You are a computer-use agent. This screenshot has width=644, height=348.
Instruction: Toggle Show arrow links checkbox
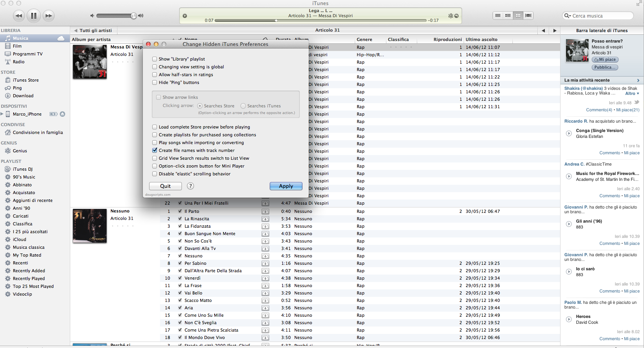click(158, 97)
